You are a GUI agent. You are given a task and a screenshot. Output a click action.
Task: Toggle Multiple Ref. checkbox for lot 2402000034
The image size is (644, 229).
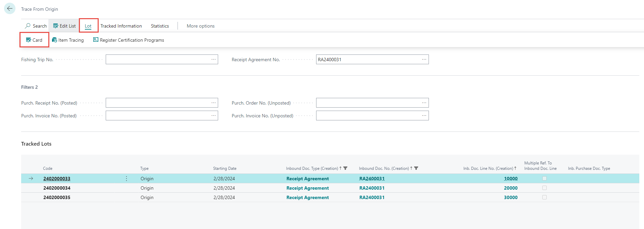tap(544, 188)
